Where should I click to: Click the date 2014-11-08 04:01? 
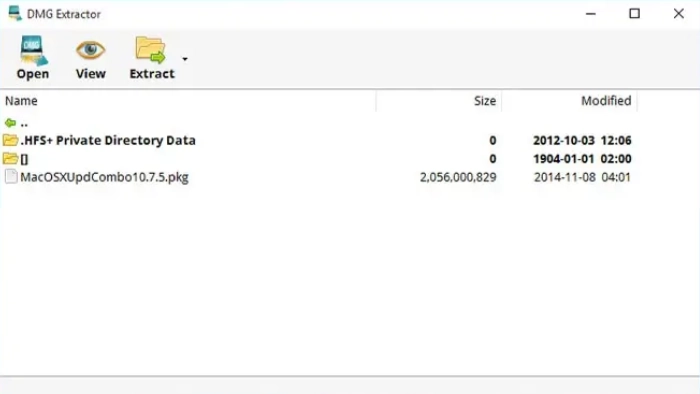tap(582, 177)
